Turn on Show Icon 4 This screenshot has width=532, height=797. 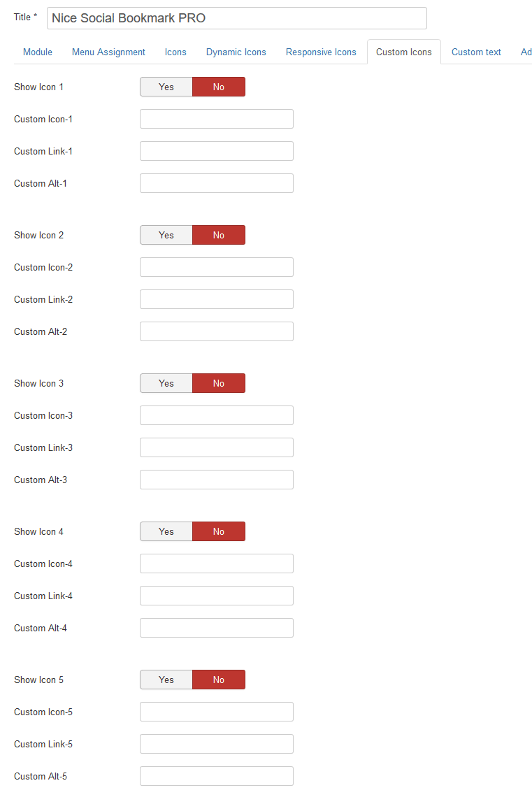(166, 531)
